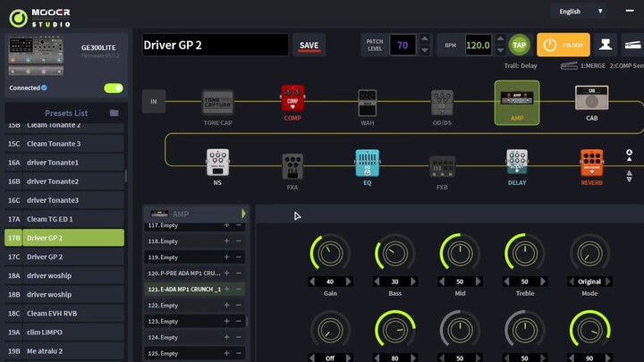Increase Treble with right arrow
This screenshot has height=362, width=644.
[543, 282]
